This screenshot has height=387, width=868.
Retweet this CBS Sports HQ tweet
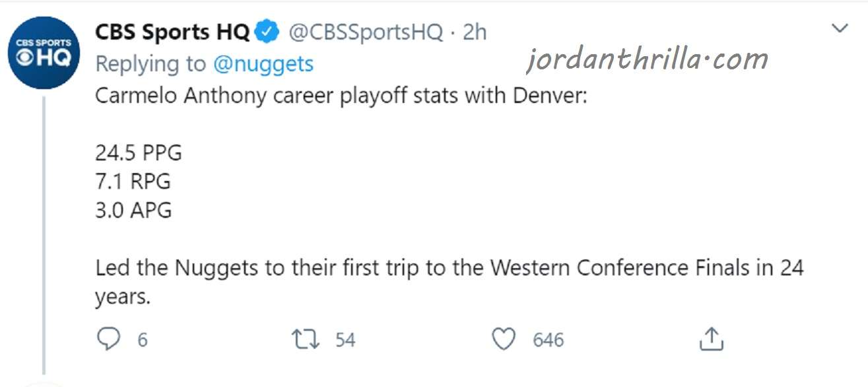pyautogui.click(x=306, y=339)
